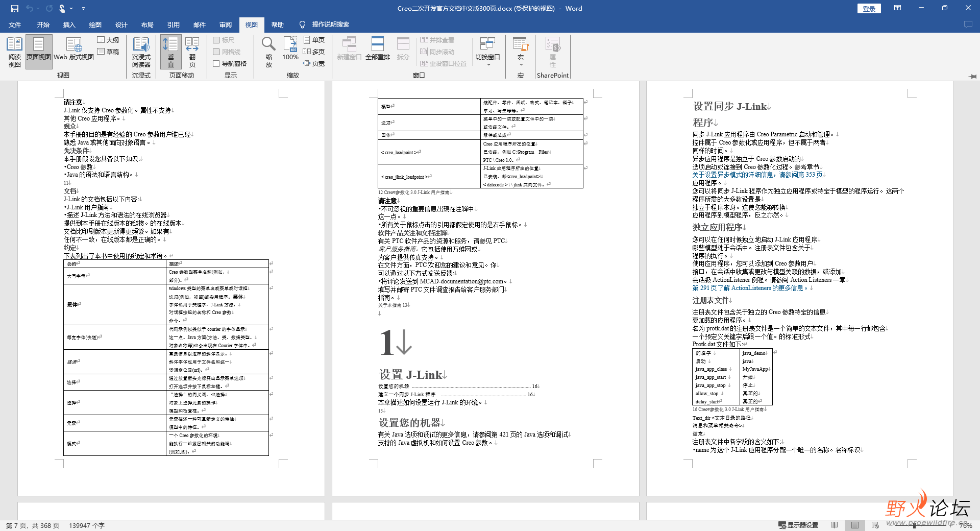Image resolution: width=980 pixels, height=531 pixels.
Task: Open the Zoom dialog (缩放 magnifier)
Action: [269, 52]
